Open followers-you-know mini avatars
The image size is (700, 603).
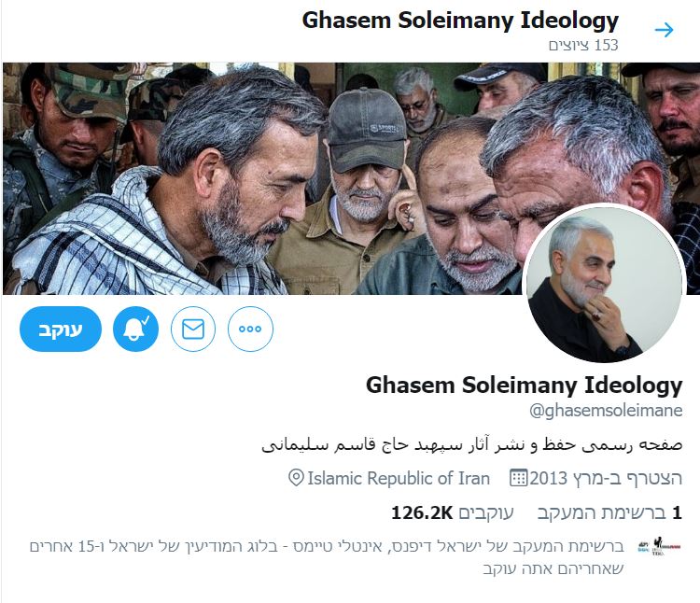[x=659, y=546]
